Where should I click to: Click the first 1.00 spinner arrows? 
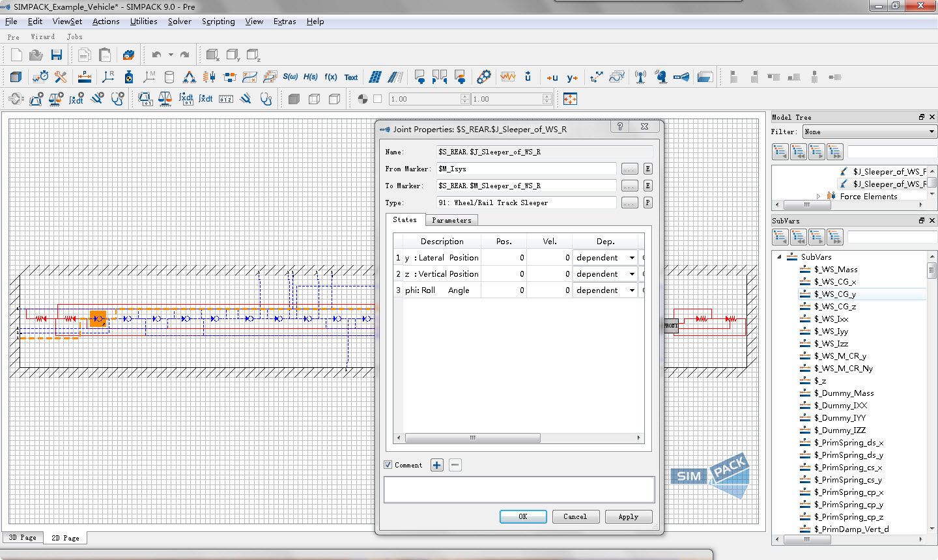coord(465,99)
